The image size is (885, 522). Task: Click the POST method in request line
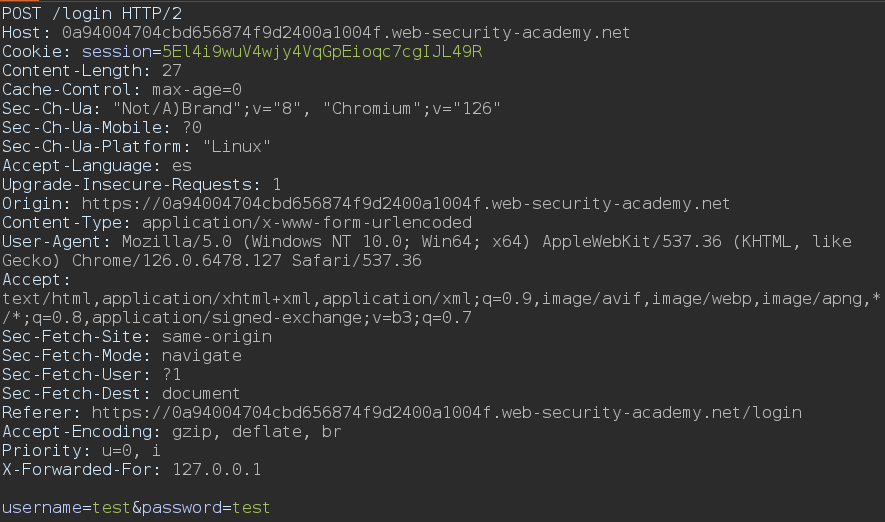click(22, 13)
